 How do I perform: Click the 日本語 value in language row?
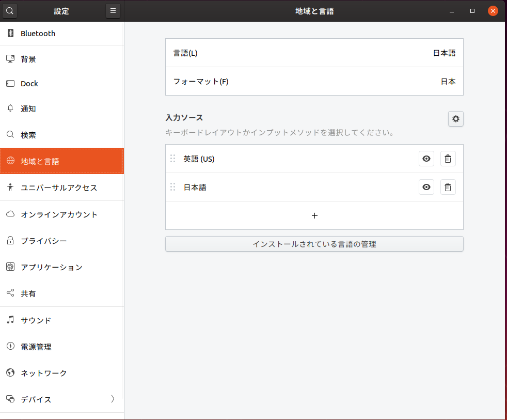(445, 53)
